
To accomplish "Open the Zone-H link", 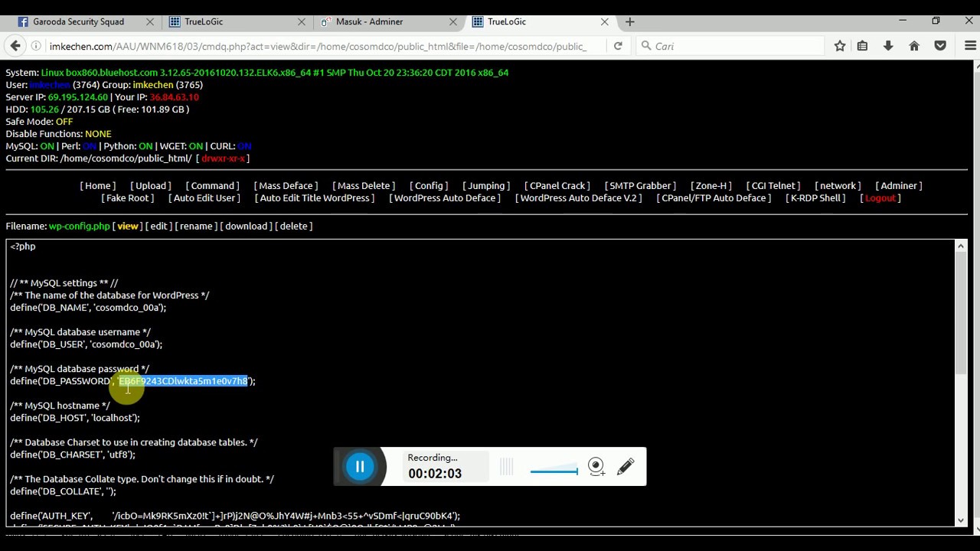I will point(711,186).
